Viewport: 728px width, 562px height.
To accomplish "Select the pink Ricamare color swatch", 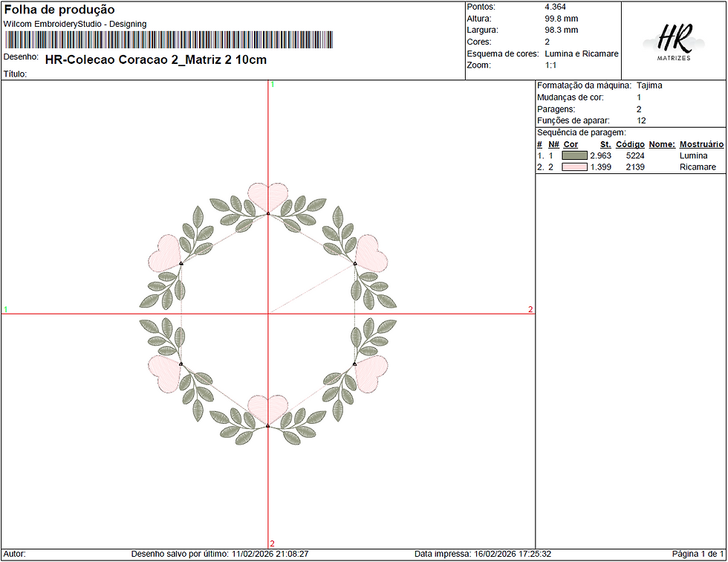I will [x=574, y=167].
